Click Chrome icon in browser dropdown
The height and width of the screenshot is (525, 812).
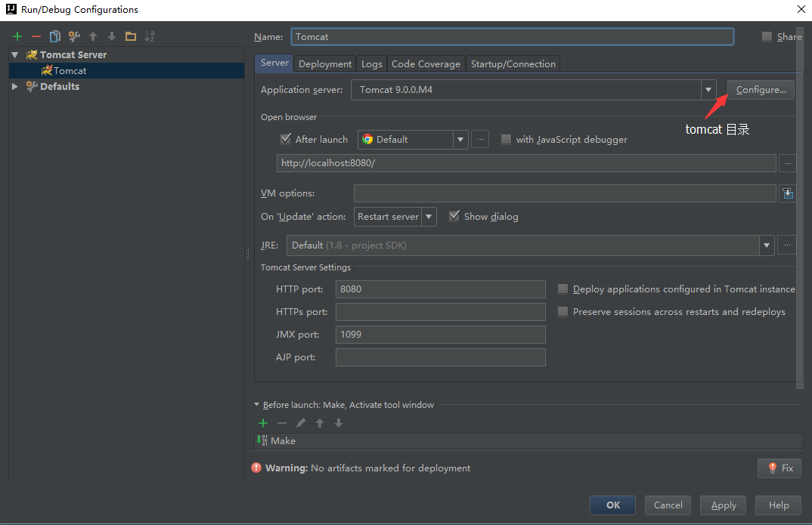coord(367,139)
